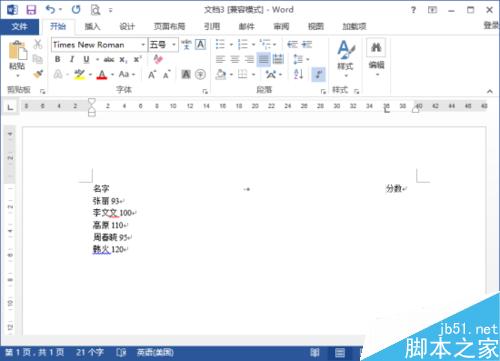The height and width of the screenshot is (361, 500).
Task: Click the phonetic guide (拼音) icon
Action: tap(187, 44)
